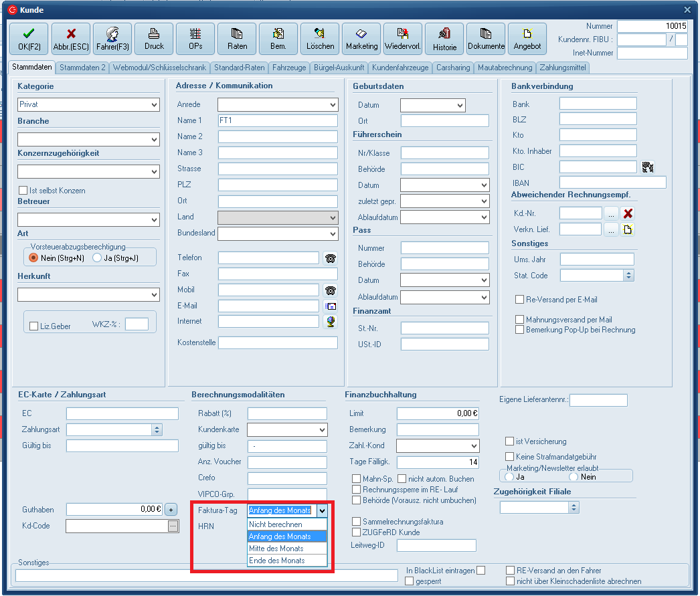Image resolution: width=700 pixels, height=596 pixels.
Task: Click the Löschen delete toolbar button
Action: [x=320, y=39]
